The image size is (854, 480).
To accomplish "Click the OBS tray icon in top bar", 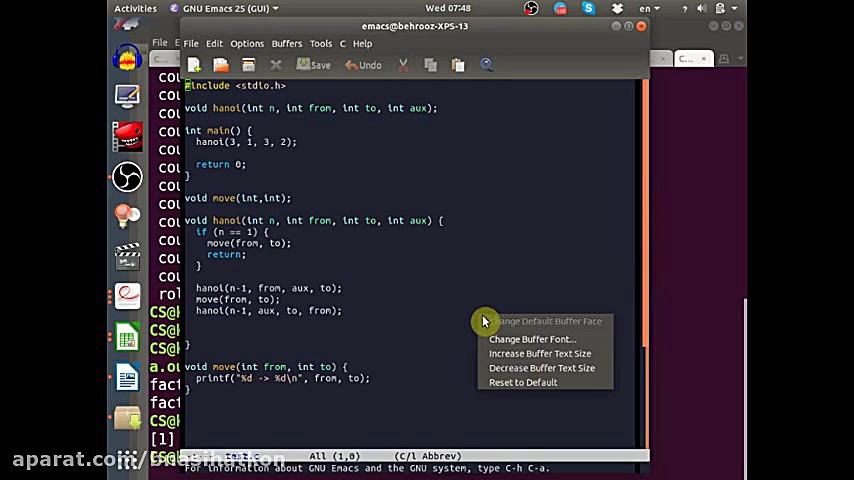I will [x=531, y=8].
